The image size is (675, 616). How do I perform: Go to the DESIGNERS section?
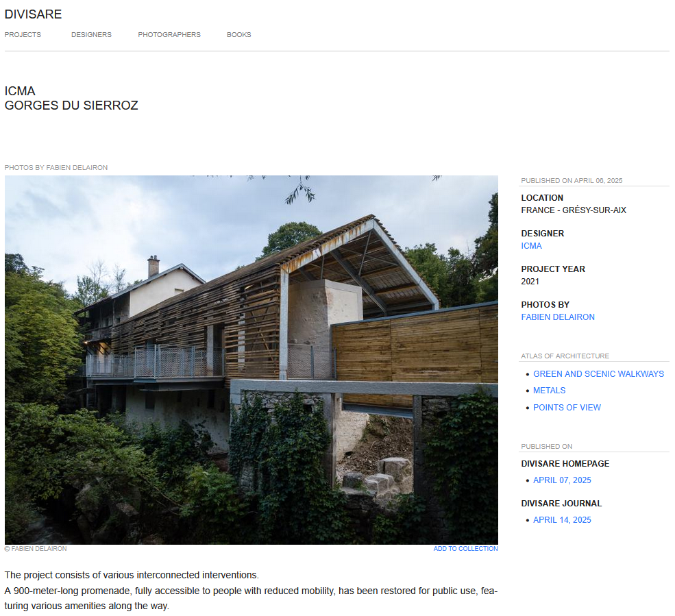pos(91,34)
